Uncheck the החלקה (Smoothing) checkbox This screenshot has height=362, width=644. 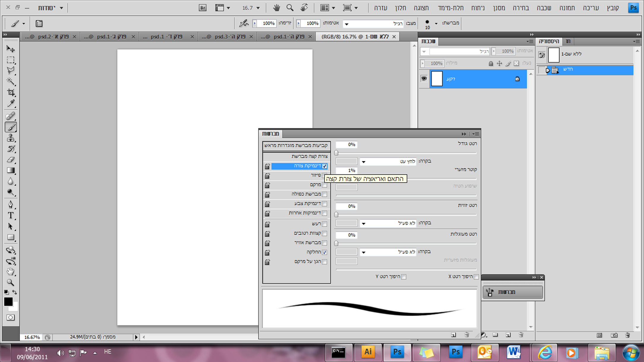(325, 252)
